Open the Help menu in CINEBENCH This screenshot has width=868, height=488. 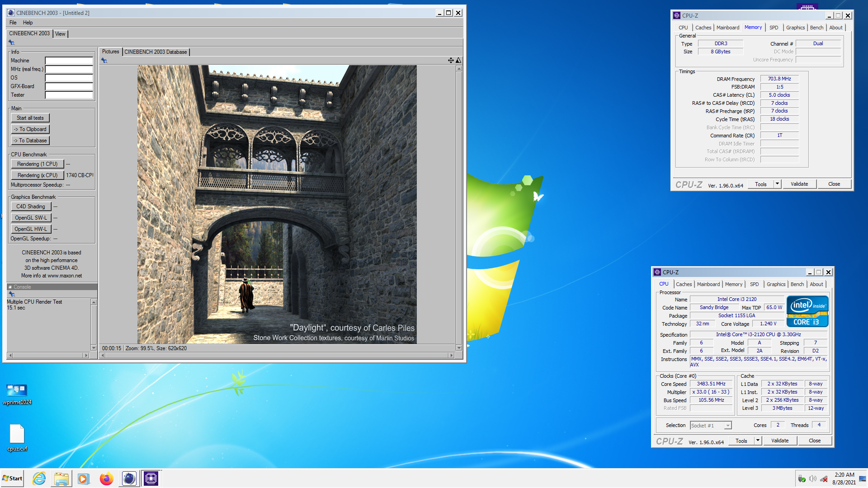click(x=28, y=23)
